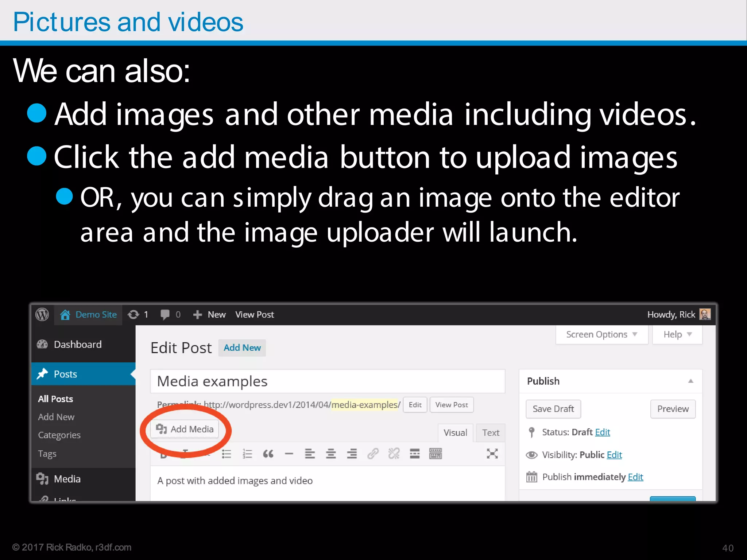Screen dimensions: 747x560
Task: Align text center in editor toolbar
Action: pyautogui.click(x=331, y=454)
